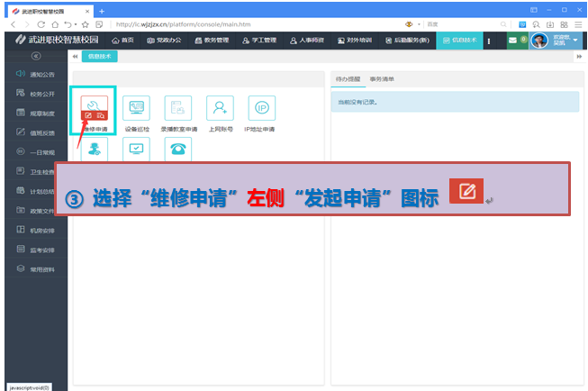This screenshot has width=588, height=391.
Task: Open the 后勤服务(新) menu item
Action: click(x=407, y=41)
